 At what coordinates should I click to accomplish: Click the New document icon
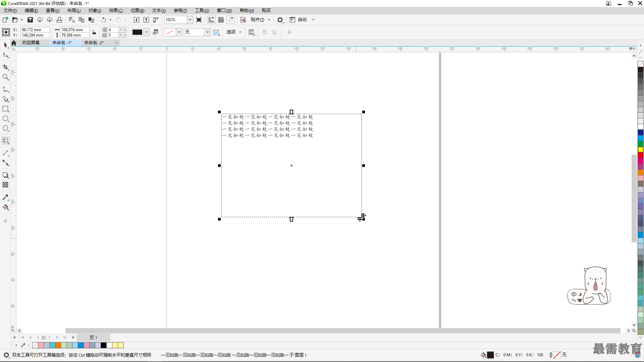pyautogui.click(x=5, y=20)
